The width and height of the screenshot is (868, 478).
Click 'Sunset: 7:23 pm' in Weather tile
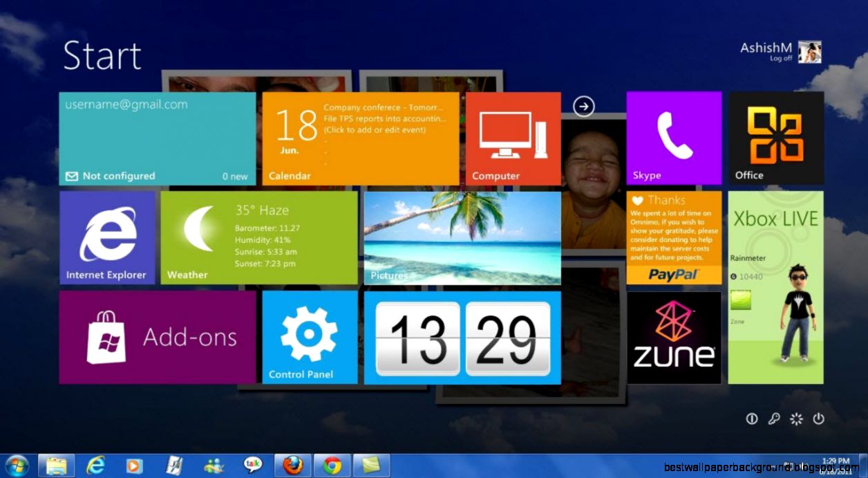(265, 264)
